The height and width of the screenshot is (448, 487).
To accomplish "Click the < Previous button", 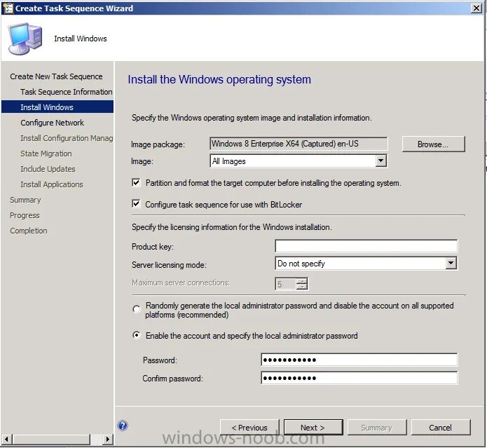I will 249,428.
